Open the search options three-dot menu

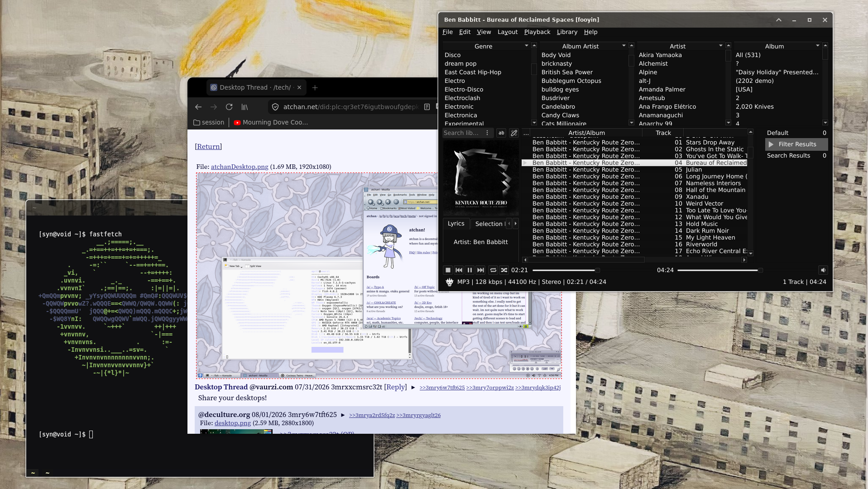pos(487,133)
